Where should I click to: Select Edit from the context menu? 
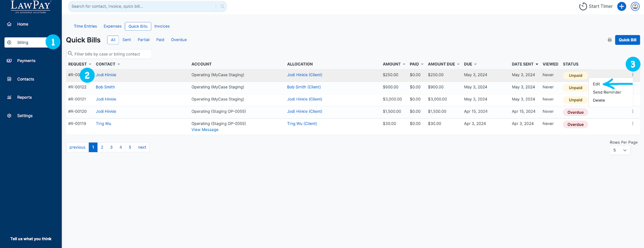[x=597, y=84]
